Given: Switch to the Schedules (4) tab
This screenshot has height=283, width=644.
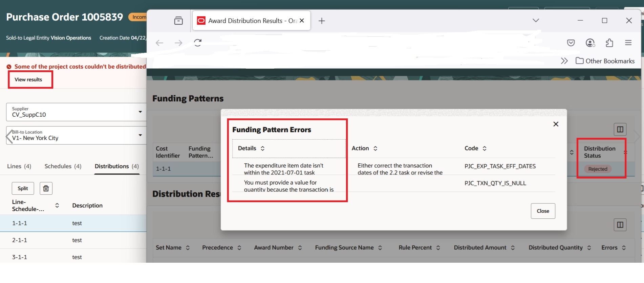Looking at the screenshot, I should pos(63,166).
